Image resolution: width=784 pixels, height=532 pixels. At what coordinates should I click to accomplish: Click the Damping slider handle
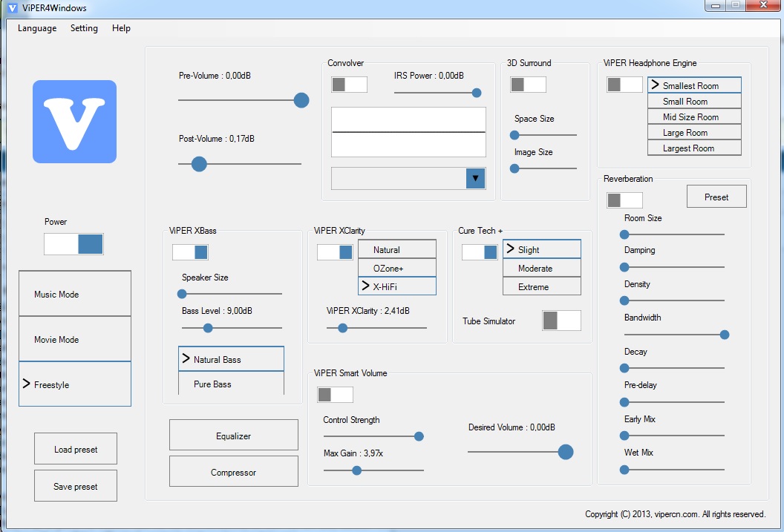(624, 267)
